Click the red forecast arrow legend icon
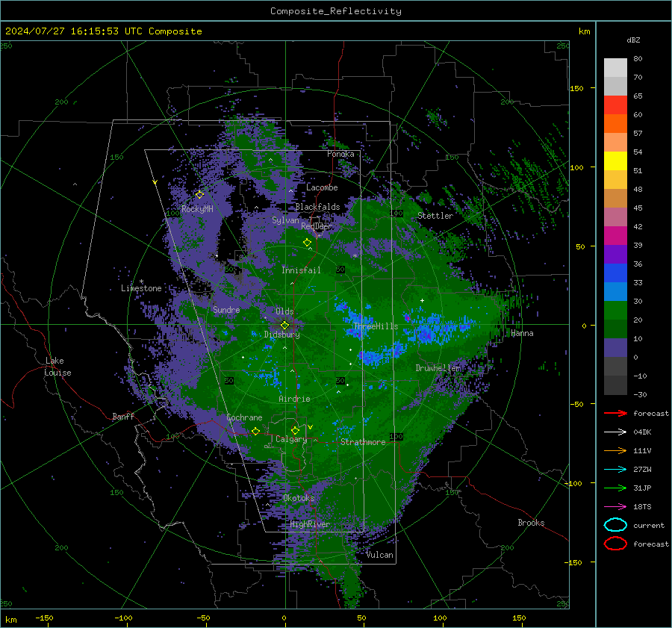The image size is (672, 628). click(x=615, y=413)
